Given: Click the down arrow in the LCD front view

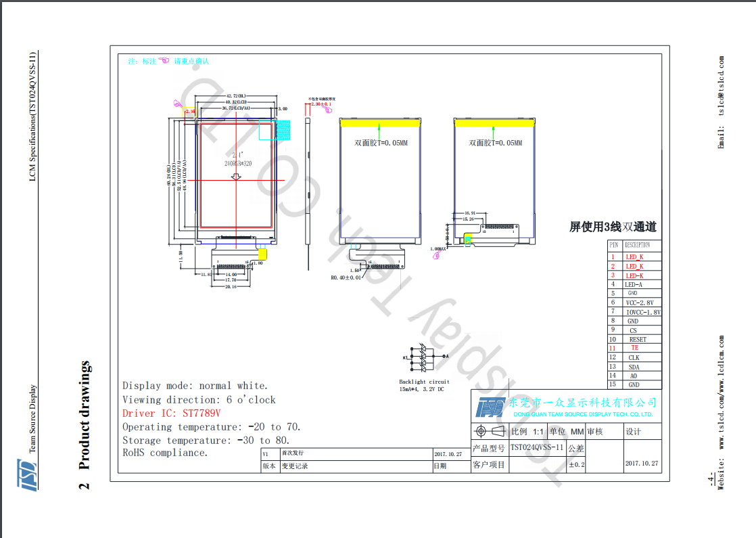Looking at the screenshot, I should 235,177.
